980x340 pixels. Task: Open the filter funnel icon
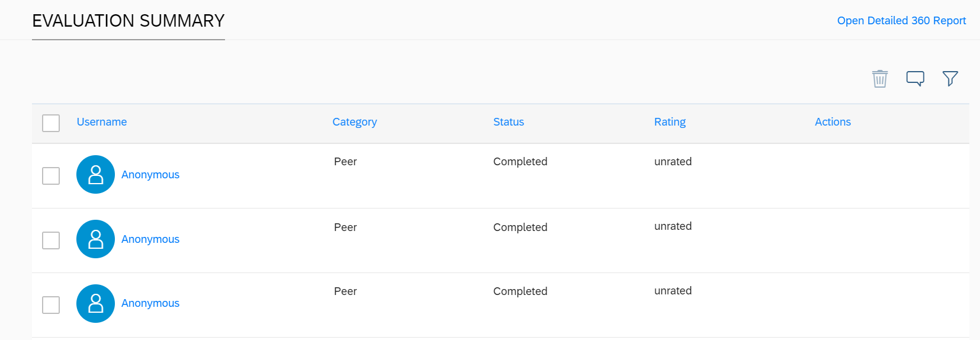pos(950,78)
